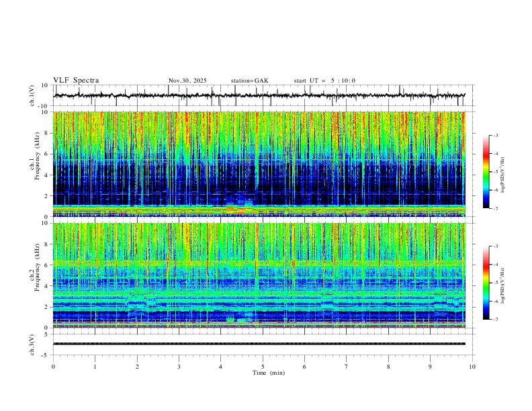Click the ch.1 colorbar log(PSD) label

(x=503, y=175)
